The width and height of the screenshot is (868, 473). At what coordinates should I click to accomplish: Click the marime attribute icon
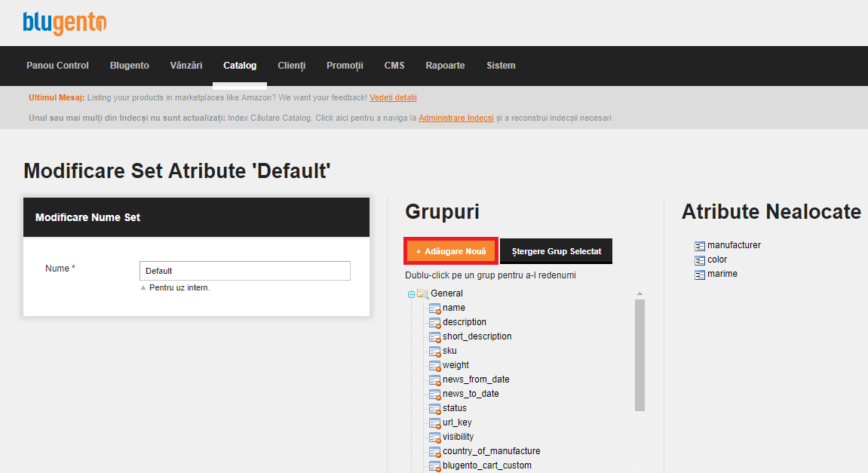[700, 275]
